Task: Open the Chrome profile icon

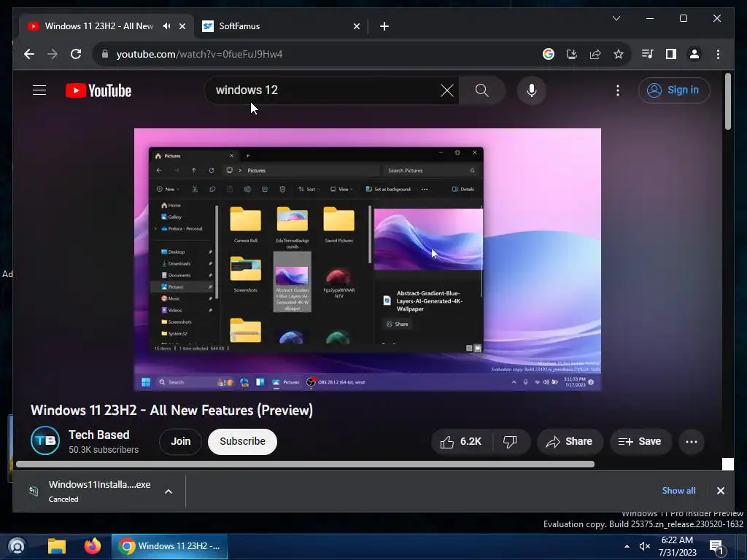Action: [694, 54]
